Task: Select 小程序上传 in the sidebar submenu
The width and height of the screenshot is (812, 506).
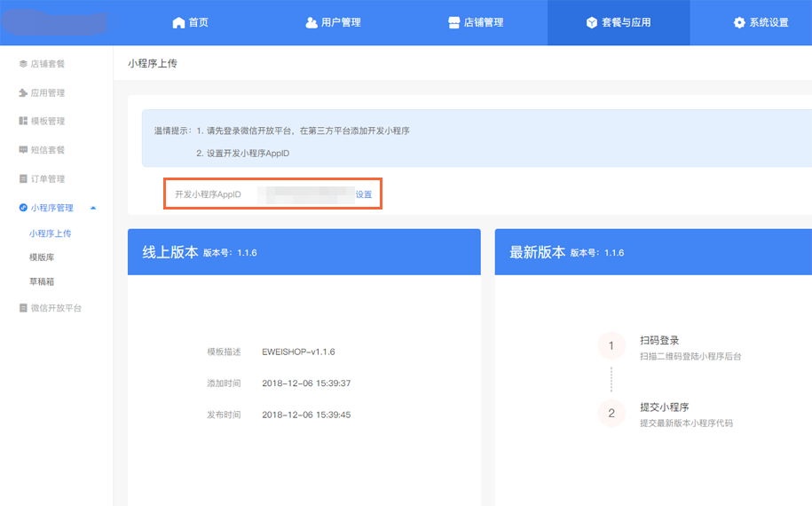Action: pos(50,233)
